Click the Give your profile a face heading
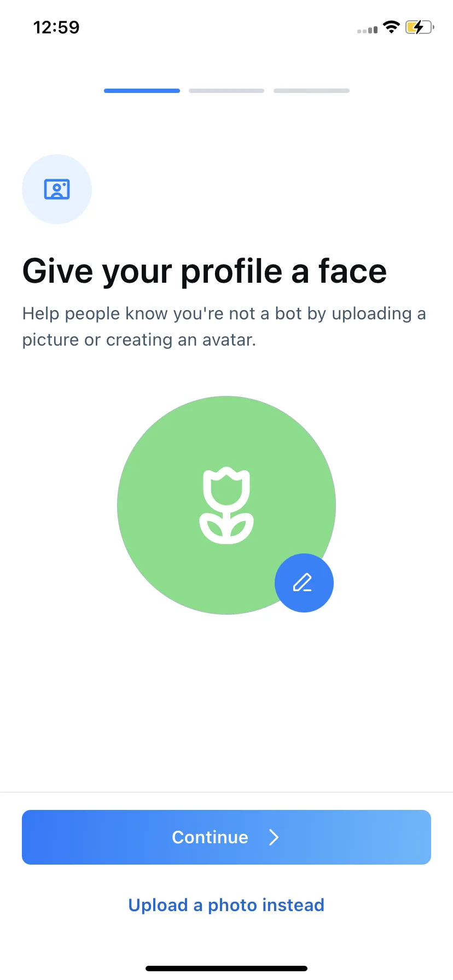Image resolution: width=453 pixels, height=980 pixels. [205, 271]
